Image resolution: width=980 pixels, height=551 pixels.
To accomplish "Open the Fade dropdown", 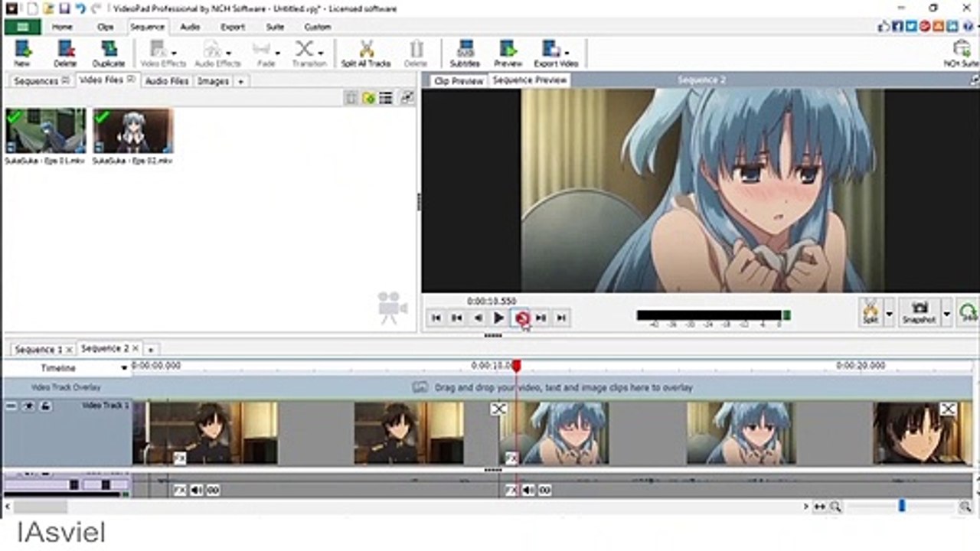I will [277, 54].
